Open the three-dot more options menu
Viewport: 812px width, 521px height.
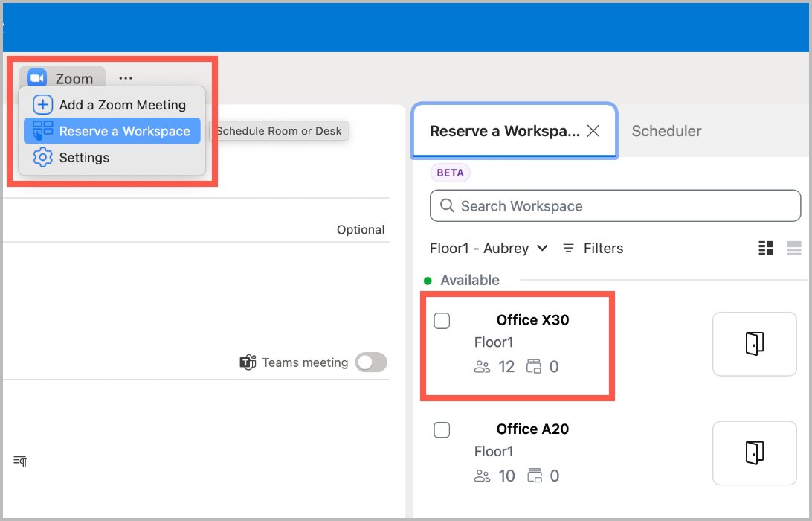coord(126,78)
